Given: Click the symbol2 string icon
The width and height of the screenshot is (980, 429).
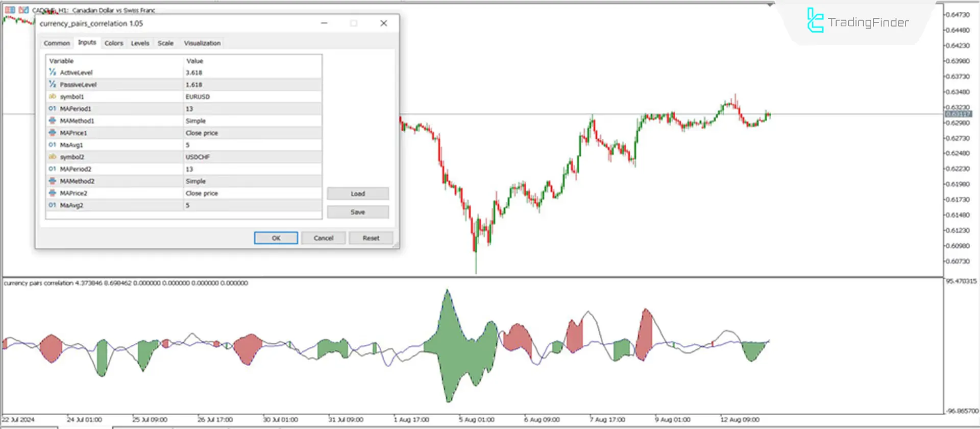Looking at the screenshot, I should tap(52, 157).
